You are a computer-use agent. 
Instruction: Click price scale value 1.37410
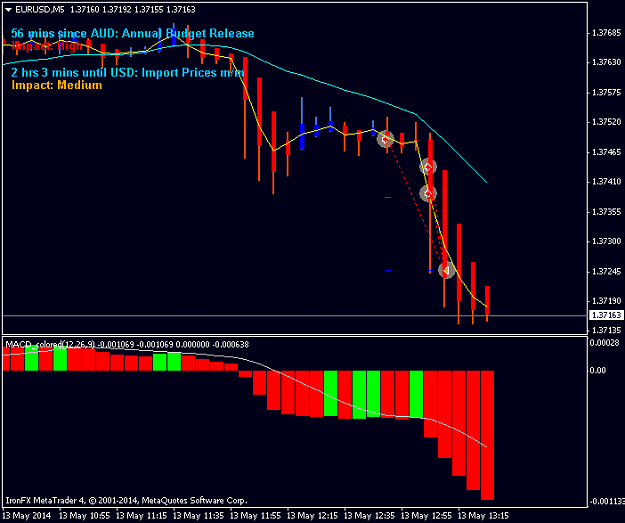(607, 182)
